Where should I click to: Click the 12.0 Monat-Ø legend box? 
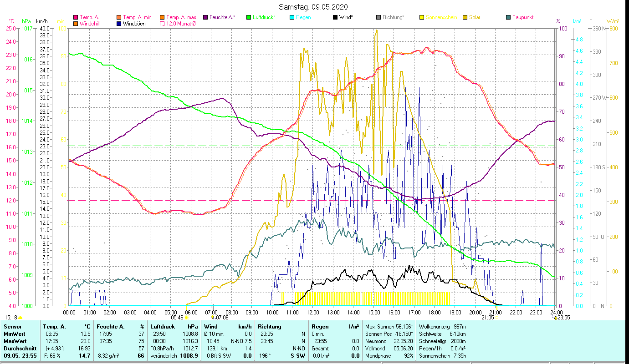pos(162,24)
